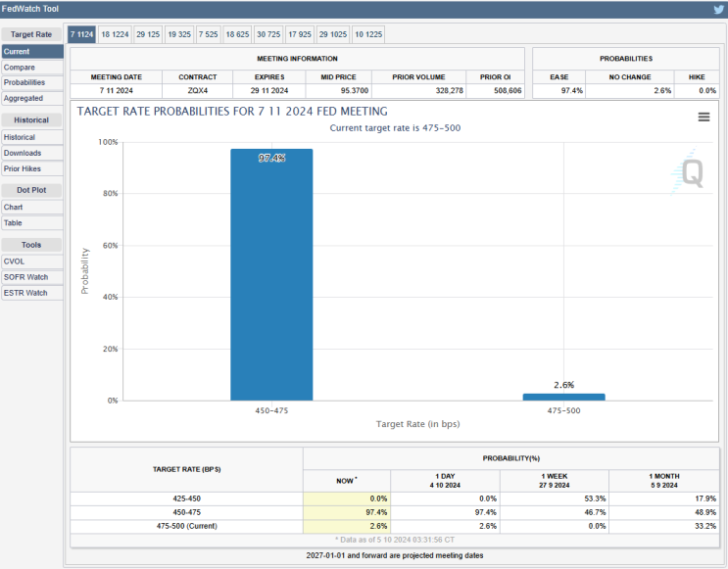Click the 450-475 target rate row label
Image resolution: width=728 pixels, height=569 pixels.
[186, 513]
